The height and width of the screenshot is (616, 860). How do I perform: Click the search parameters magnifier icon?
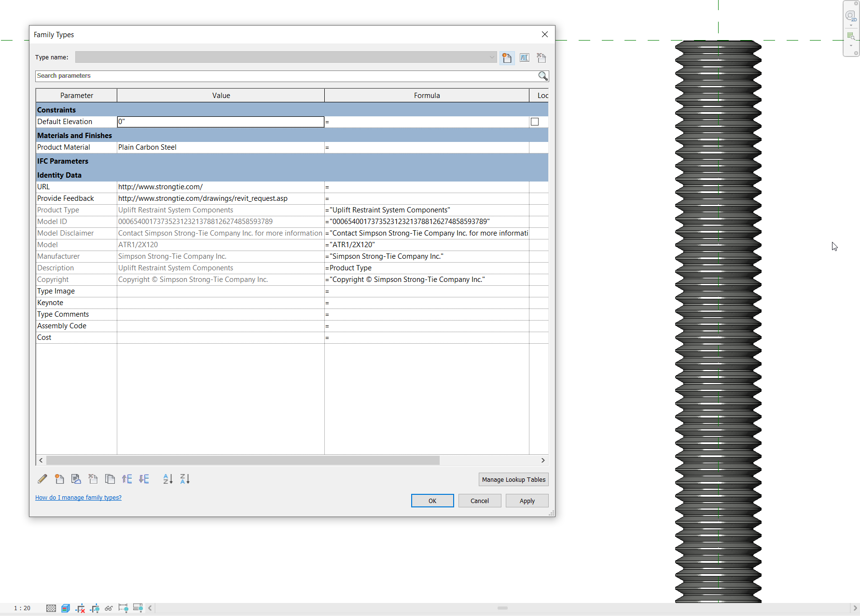pos(543,76)
